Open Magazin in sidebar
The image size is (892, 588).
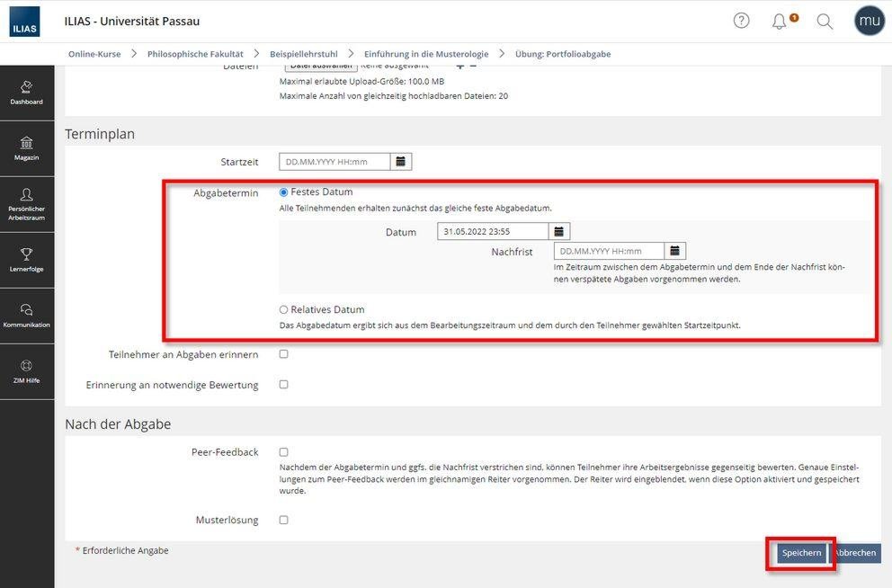point(27,148)
